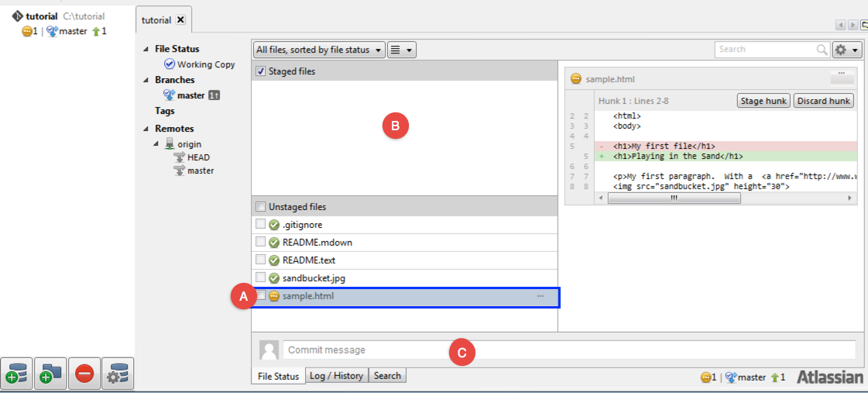Click the Stage hunk button
This screenshot has width=868, height=393.
(x=763, y=101)
